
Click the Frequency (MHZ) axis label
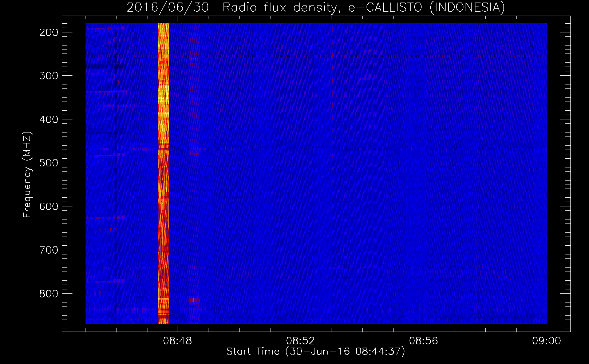coord(27,174)
